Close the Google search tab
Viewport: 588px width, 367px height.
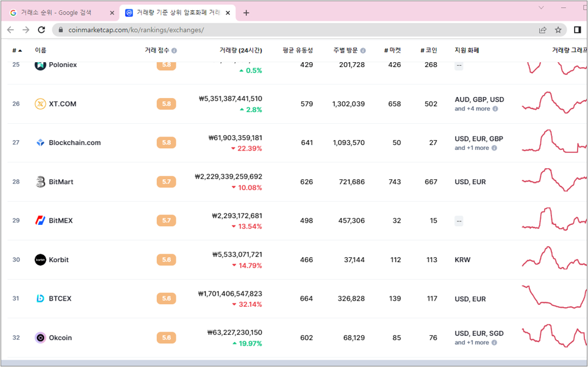coord(112,13)
